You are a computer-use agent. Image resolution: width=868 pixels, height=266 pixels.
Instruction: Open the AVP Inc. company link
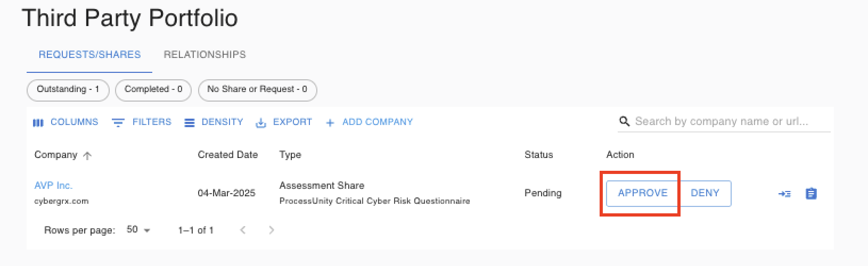[54, 186]
